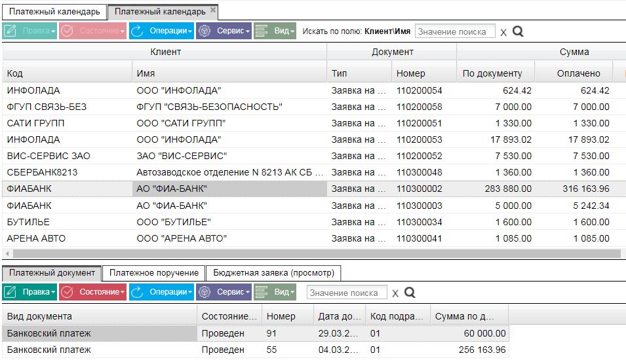626x364 pixels.
Task: Close the second Платежный календарь tab
Action: [x=213, y=10]
